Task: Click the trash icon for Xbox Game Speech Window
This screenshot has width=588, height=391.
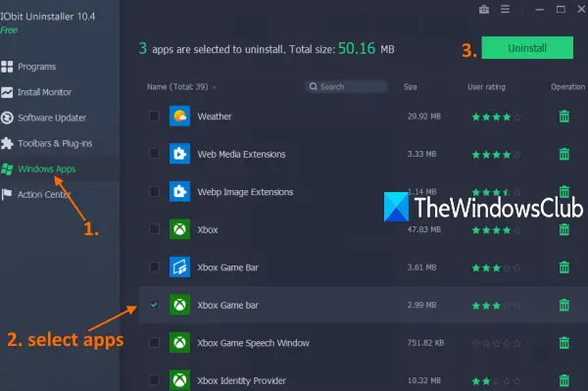Action: tap(564, 343)
